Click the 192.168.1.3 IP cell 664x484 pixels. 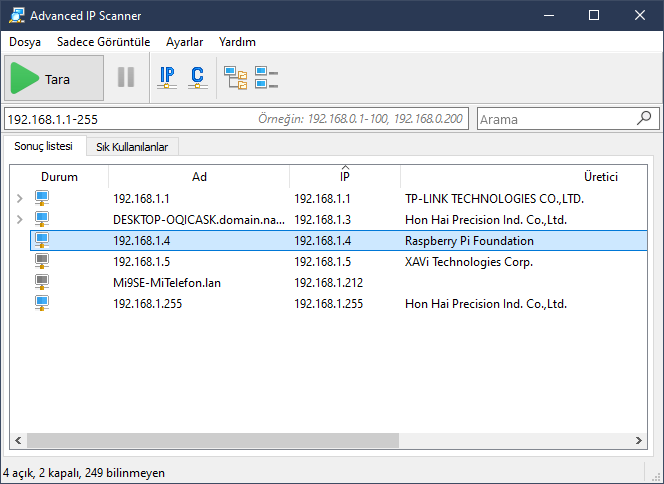(x=322, y=220)
